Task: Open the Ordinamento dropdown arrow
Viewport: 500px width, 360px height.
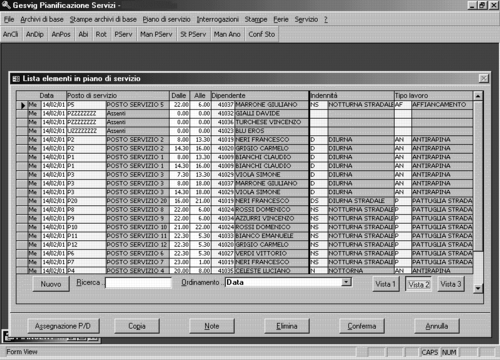Action: pyautogui.click(x=346, y=282)
